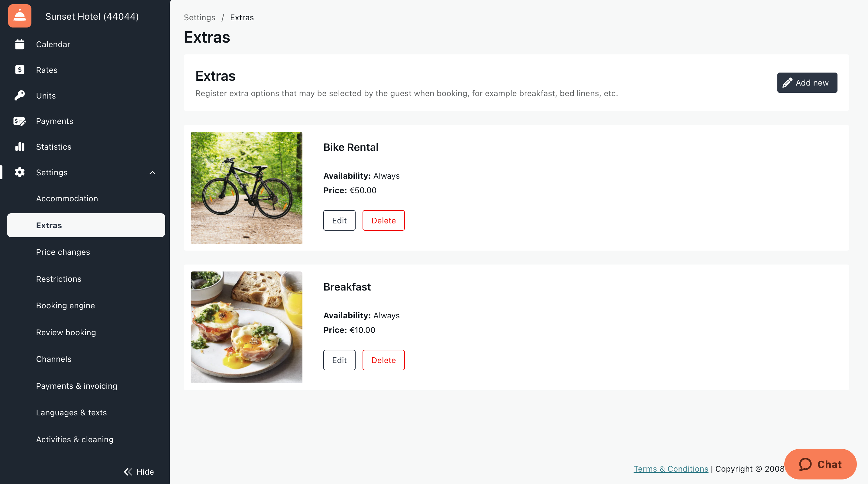Image resolution: width=868 pixels, height=484 pixels.
Task: Click the Payments card icon
Action: (20, 121)
